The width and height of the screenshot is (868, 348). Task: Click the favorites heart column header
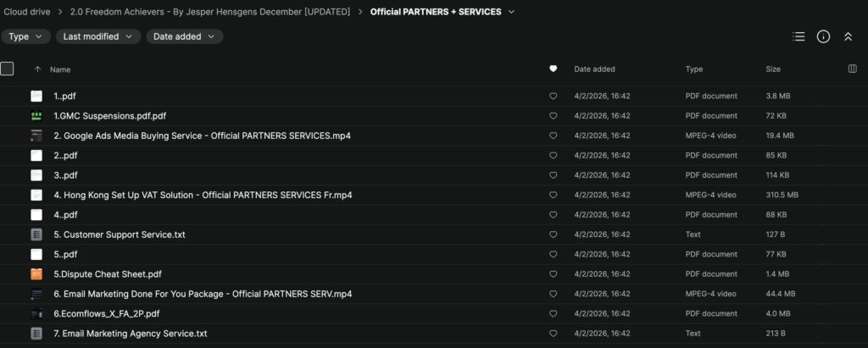(x=554, y=69)
